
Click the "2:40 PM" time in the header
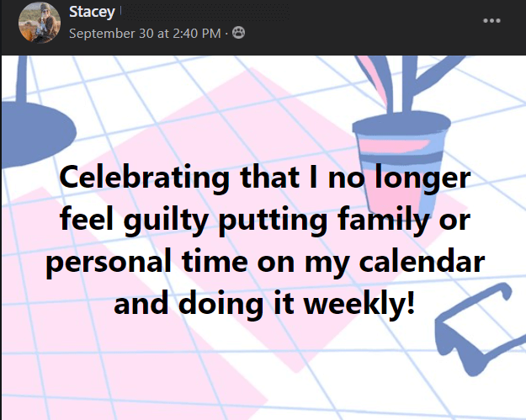click(197, 33)
